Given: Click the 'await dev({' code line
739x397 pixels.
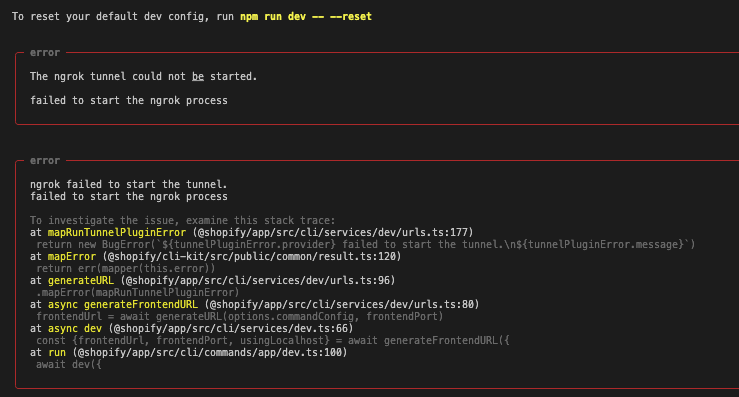Looking at the screenshot, I should coord(69,365).
